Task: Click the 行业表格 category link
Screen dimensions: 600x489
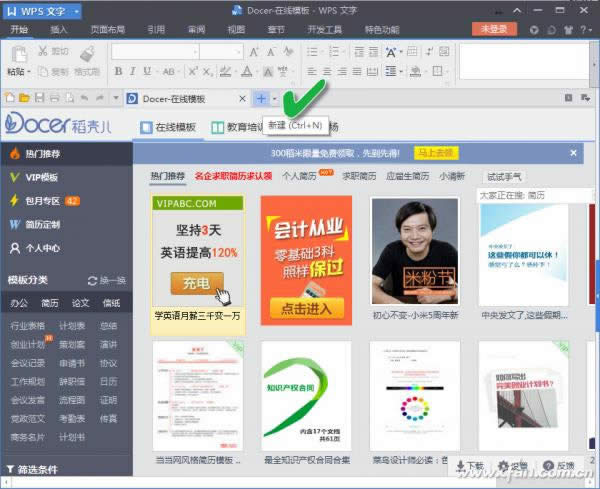Action: coord(28,326)
